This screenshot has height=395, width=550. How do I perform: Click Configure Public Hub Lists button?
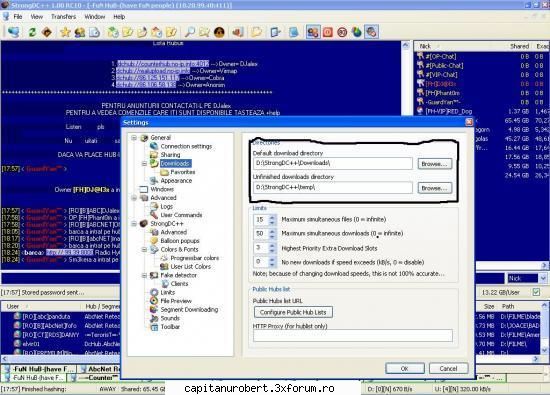point(293,312)
